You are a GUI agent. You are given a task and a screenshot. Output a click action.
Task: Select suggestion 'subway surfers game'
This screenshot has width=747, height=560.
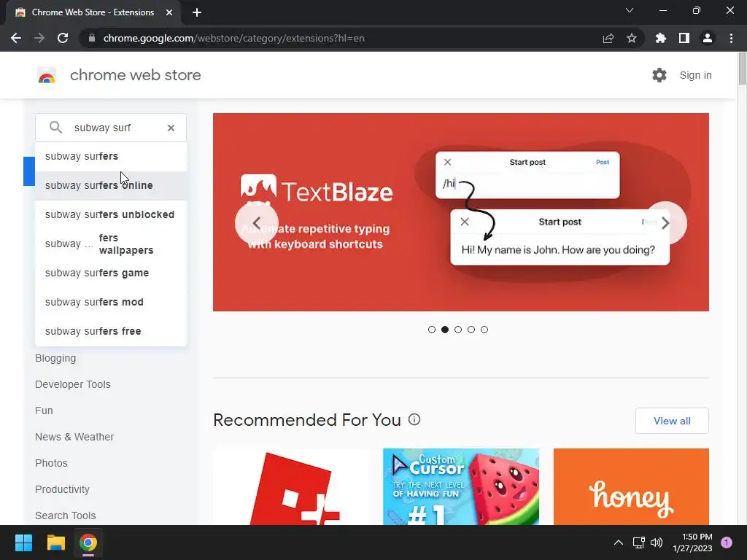111,273
